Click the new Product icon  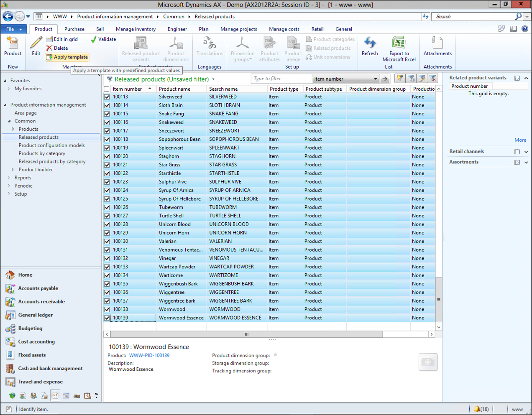[13, 43]
